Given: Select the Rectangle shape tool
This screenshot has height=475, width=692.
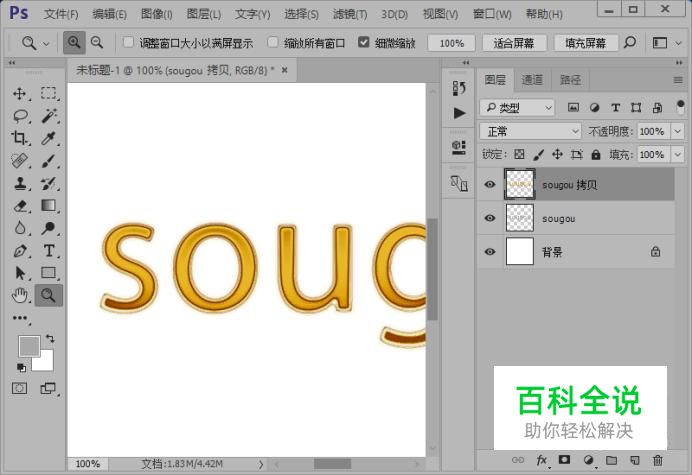Looking at the screenshot, I should 49,273.
